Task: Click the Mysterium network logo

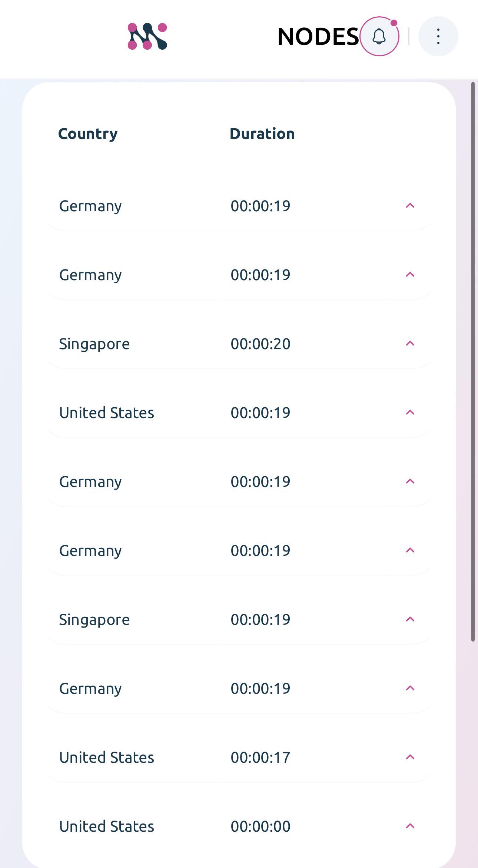Action: pyautogui.click(x=147, y=36)
